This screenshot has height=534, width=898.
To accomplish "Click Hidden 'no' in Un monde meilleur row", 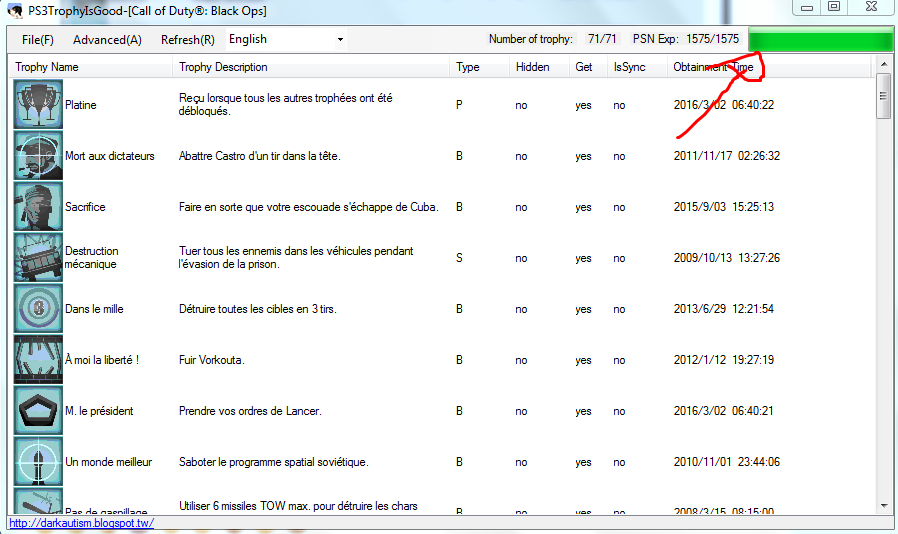I will 521,462.
